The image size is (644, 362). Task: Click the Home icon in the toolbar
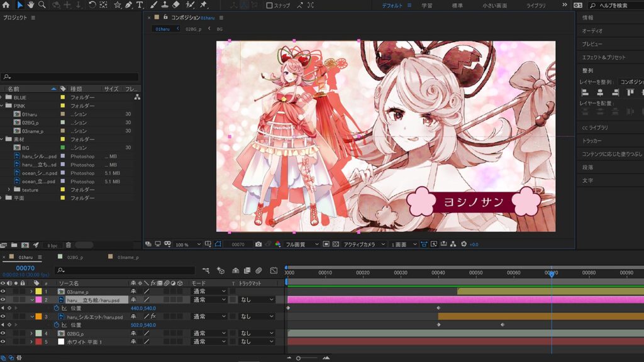[6, 5]
